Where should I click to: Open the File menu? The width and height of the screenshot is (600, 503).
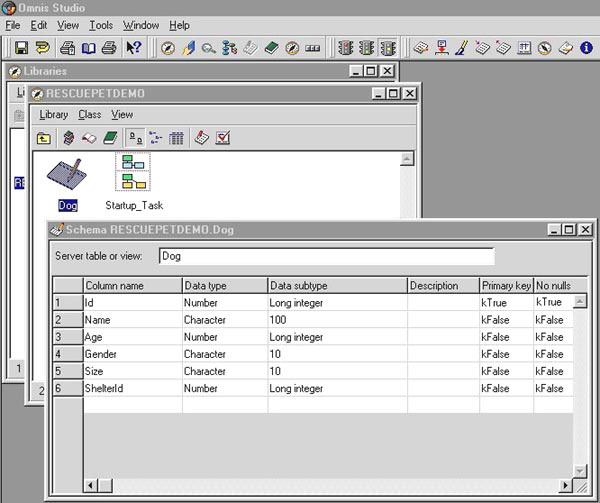(13, 26)
